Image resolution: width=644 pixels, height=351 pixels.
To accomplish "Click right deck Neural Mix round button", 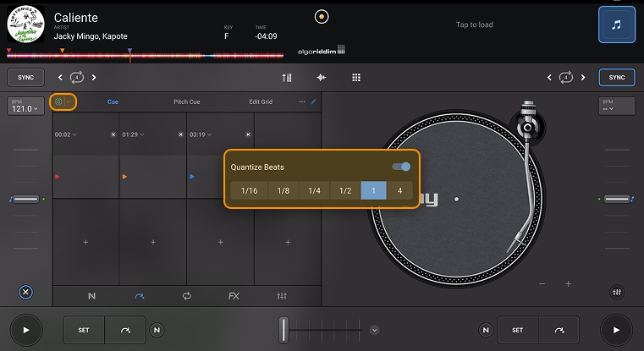I will tap(486, 330).
